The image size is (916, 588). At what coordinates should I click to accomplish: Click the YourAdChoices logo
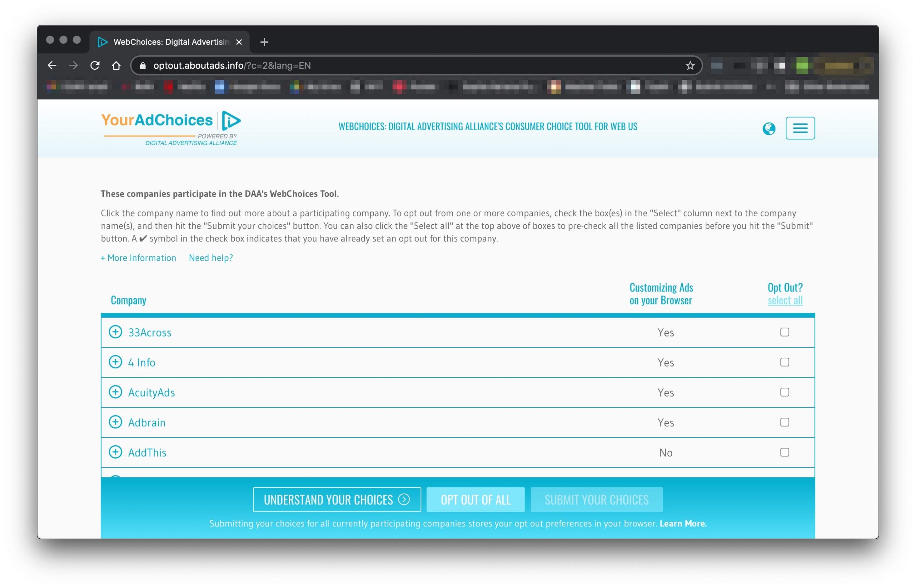pos(171,128)
